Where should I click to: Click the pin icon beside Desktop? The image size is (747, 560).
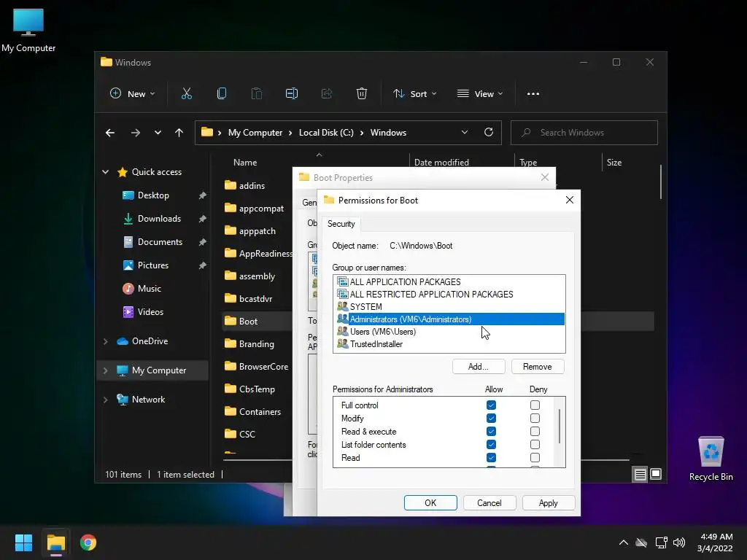tap(203, 195)
